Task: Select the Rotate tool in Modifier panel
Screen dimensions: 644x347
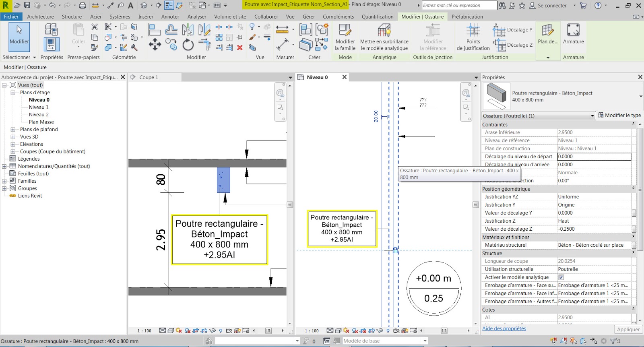Action: pos(188,45)
